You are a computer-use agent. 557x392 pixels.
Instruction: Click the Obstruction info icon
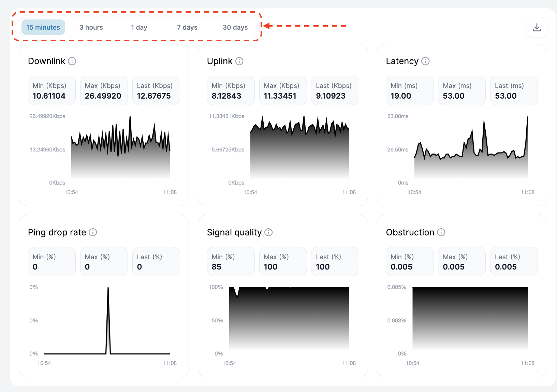[441, 232]
